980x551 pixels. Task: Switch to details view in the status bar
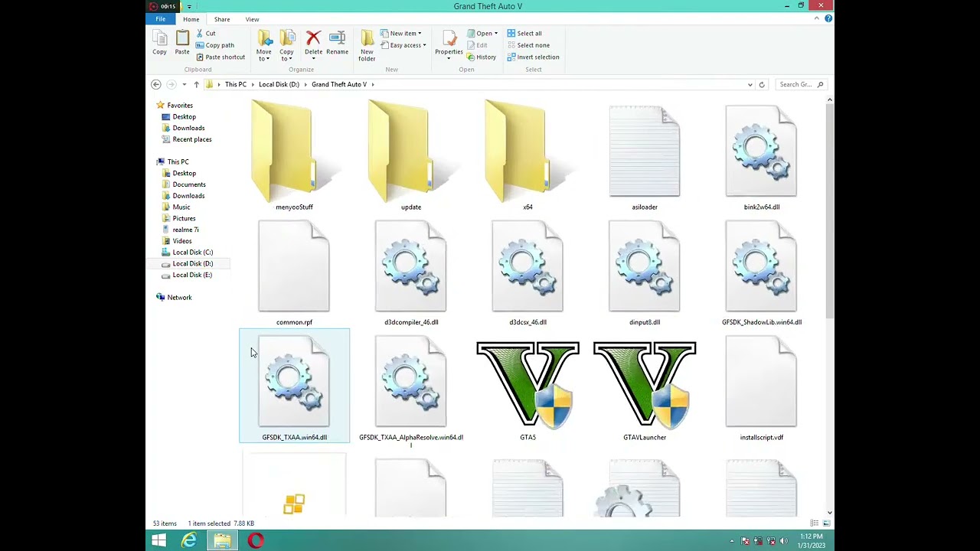[x=815, y=523]
